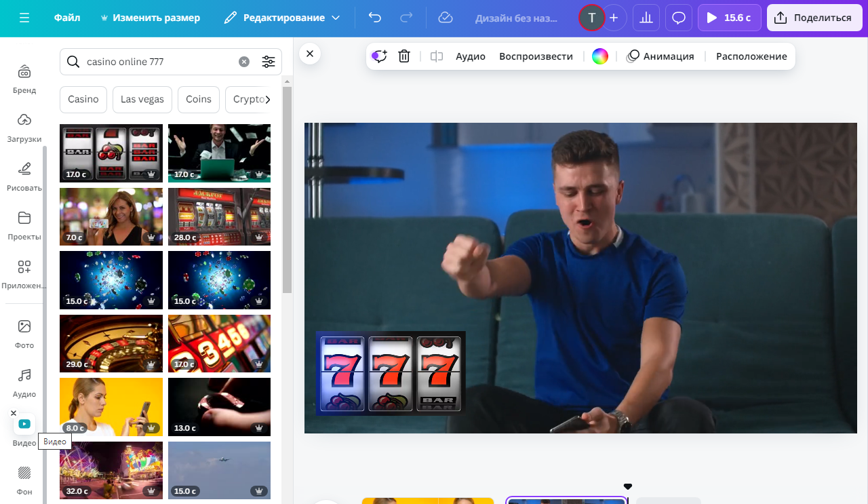Open the Загрузки uploads tab
868x504 pixels.
[x=24, y=128]
